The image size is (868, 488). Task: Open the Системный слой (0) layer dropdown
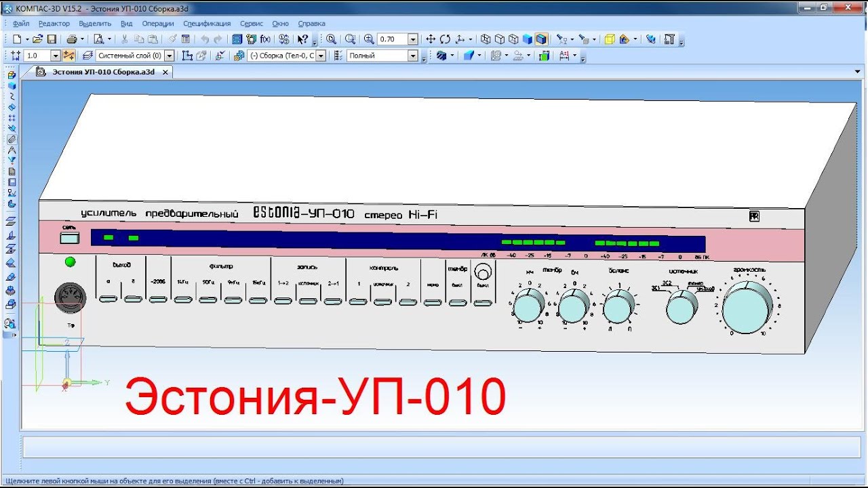[x=170, y=56]
